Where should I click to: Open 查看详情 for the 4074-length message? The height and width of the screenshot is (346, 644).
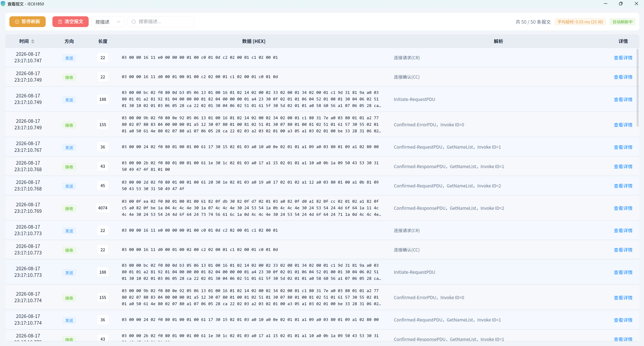pyautogui.click(x=623, y=208)
